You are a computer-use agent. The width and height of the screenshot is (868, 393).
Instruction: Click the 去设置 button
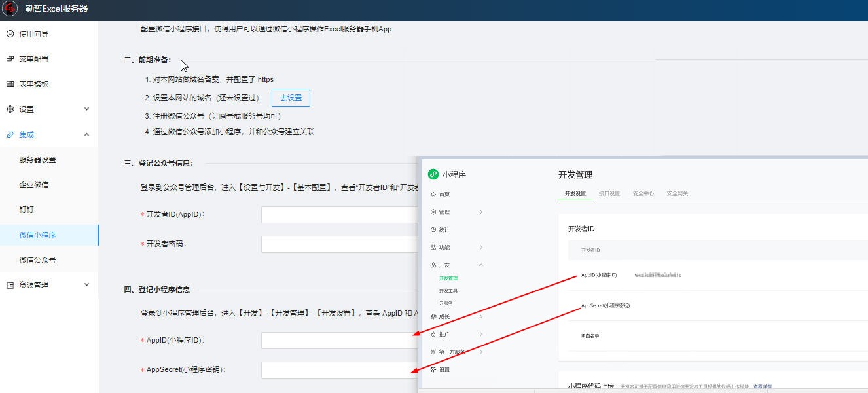291,98
